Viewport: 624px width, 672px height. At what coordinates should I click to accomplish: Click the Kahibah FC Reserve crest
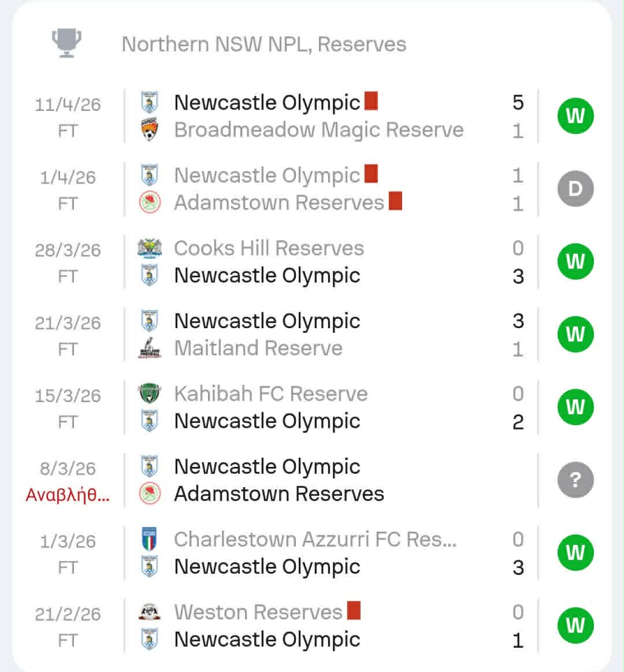pyautogui.click(x=150, y=393)
